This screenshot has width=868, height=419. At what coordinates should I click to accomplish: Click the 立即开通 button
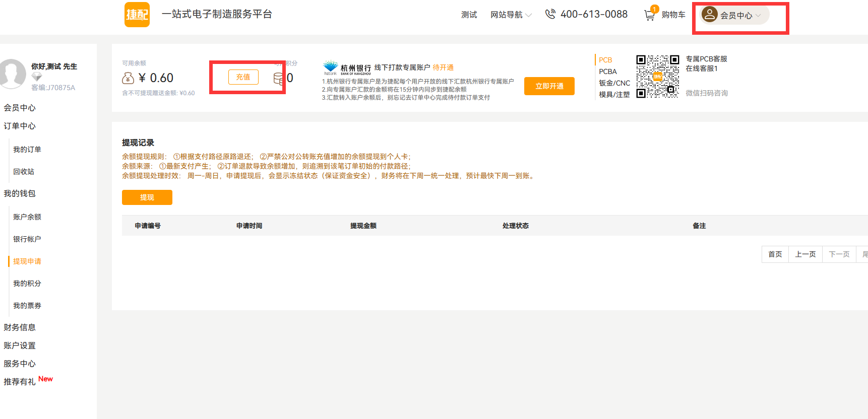(x=549, y=86)
